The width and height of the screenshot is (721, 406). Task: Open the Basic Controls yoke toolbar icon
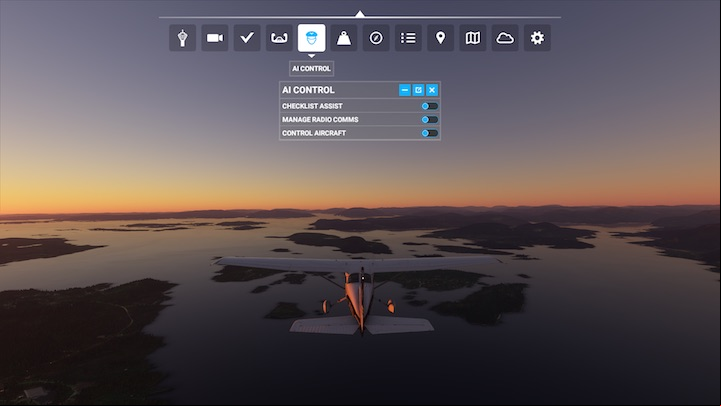click(x=279, y=38)
